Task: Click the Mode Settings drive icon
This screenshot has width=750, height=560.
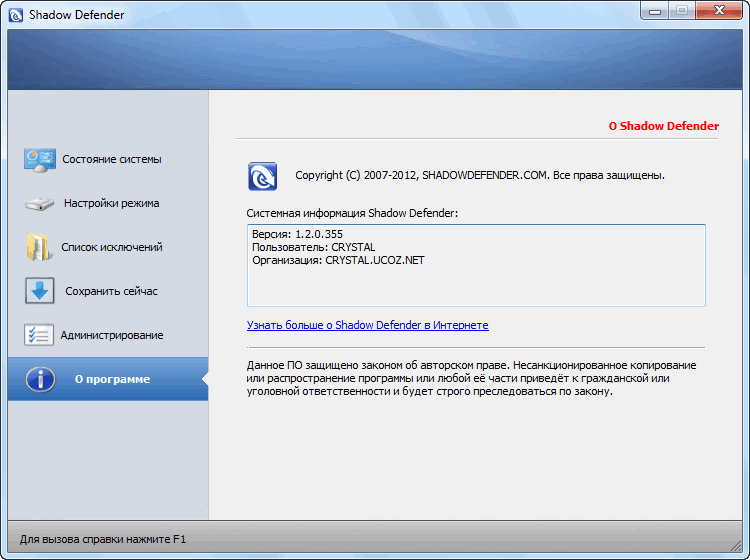Action: (40, 204)
